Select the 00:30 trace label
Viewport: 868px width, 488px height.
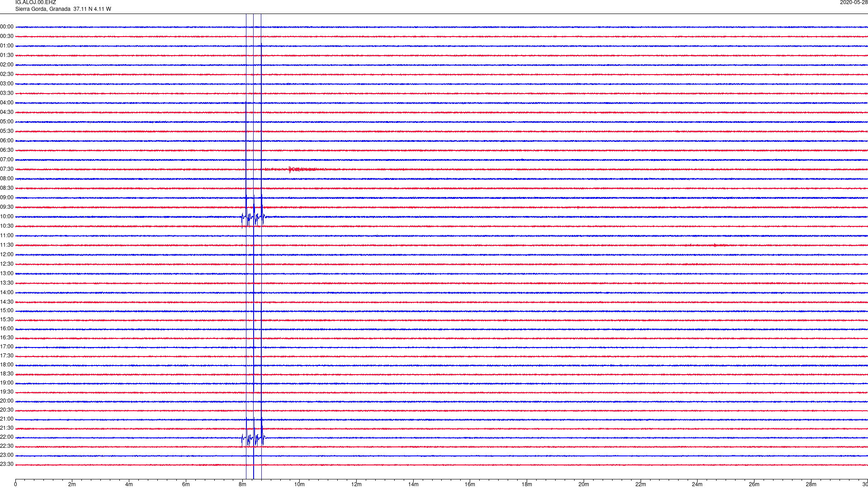(x=7, y=37)
